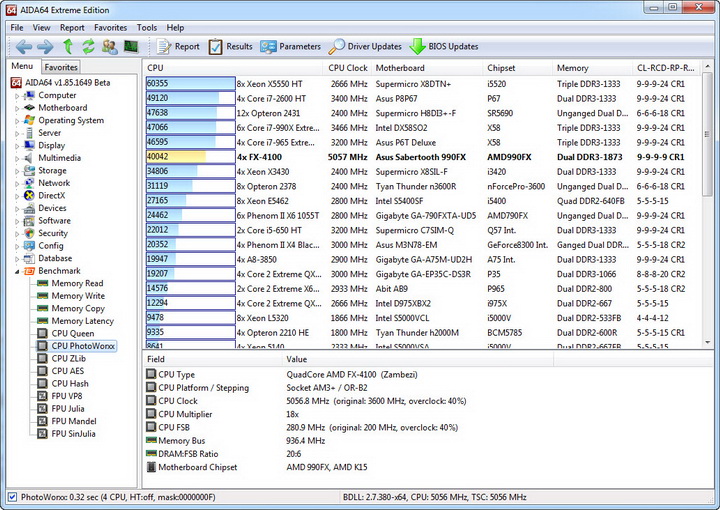This screenshot has width=720, height=510.
Task: Select the CPU AES benchmark icon
Action: click(43, 371)
